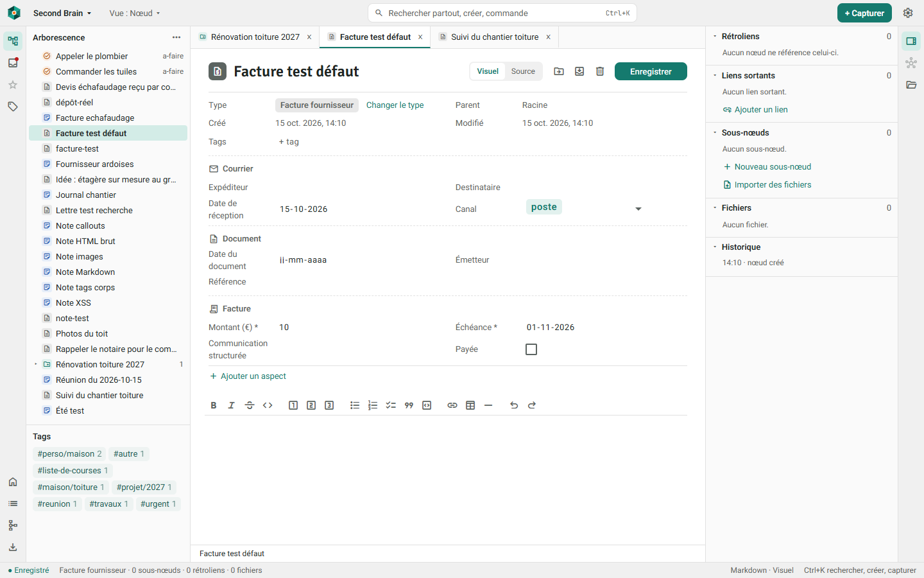Viewport: 924px width, 578px height.
Task: Delete the node with trash icon
Action: coord(600,71)
